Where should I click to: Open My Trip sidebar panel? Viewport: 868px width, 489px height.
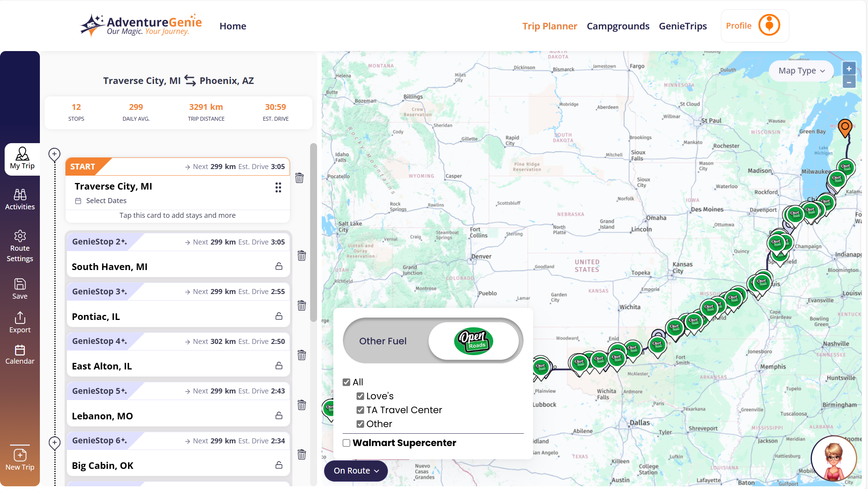coord(22,159)
